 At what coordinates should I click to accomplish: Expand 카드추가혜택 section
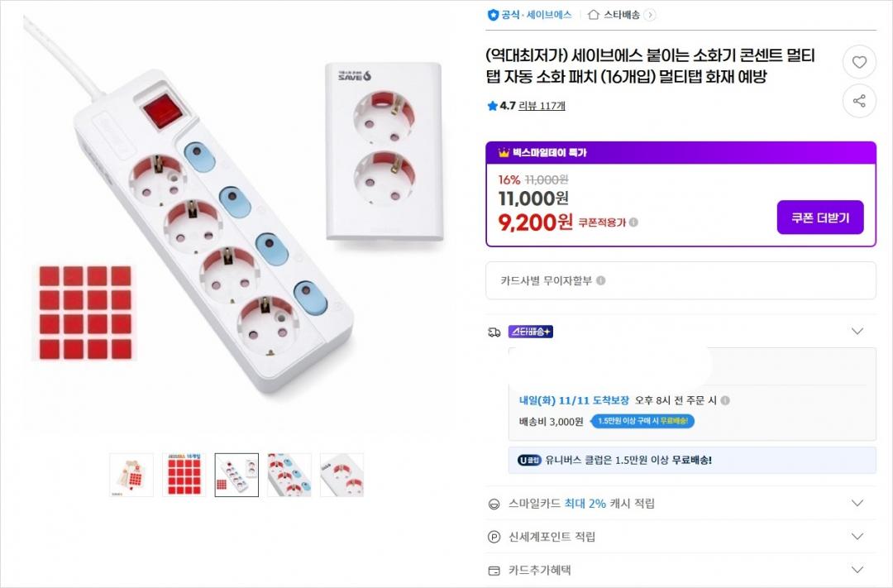tap(857, 570)
